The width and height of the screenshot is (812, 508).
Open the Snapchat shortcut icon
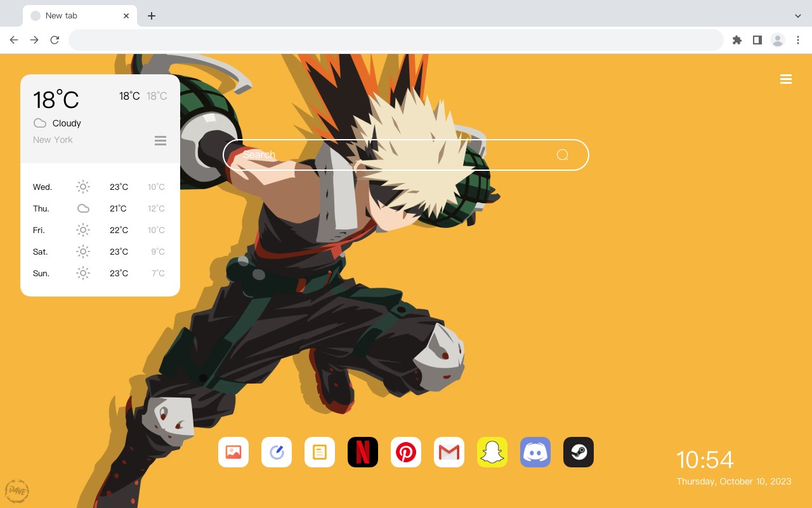pyautogui.click(x=492, y=452)
